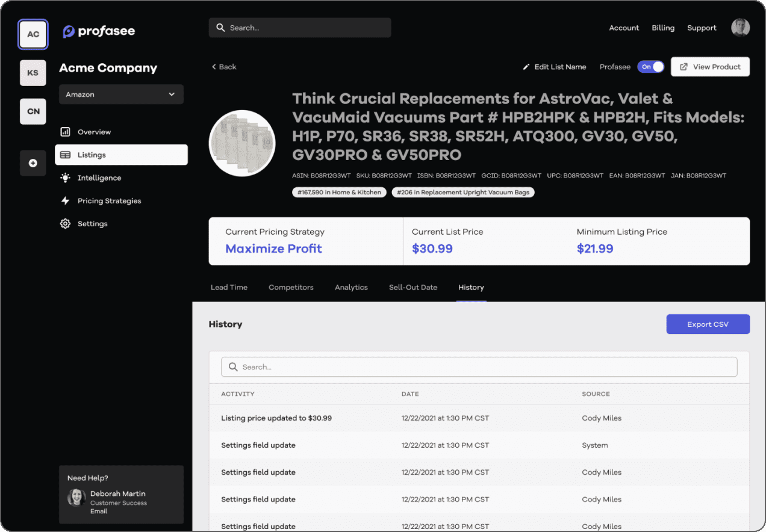Click Deborah Martin's avatar photo

pyautogui.click(x=76, y=498)
